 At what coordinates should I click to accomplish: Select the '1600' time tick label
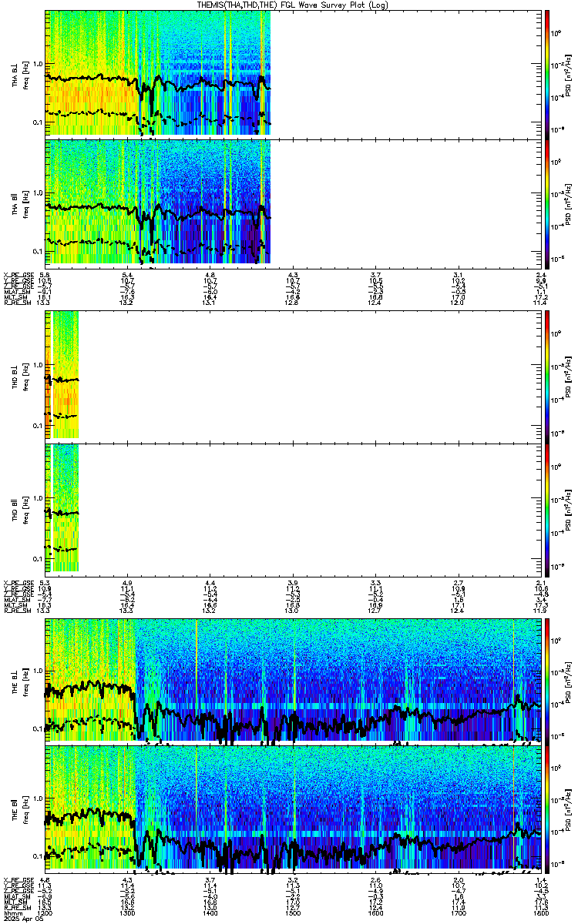coord(375,913)
